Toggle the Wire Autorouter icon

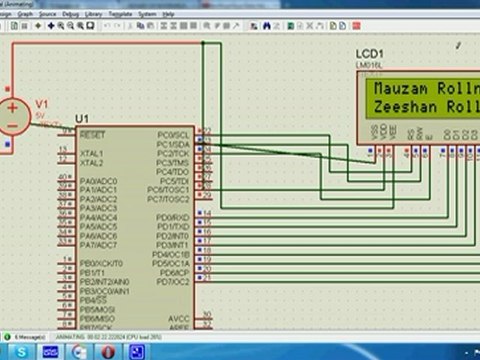(254, 26)
